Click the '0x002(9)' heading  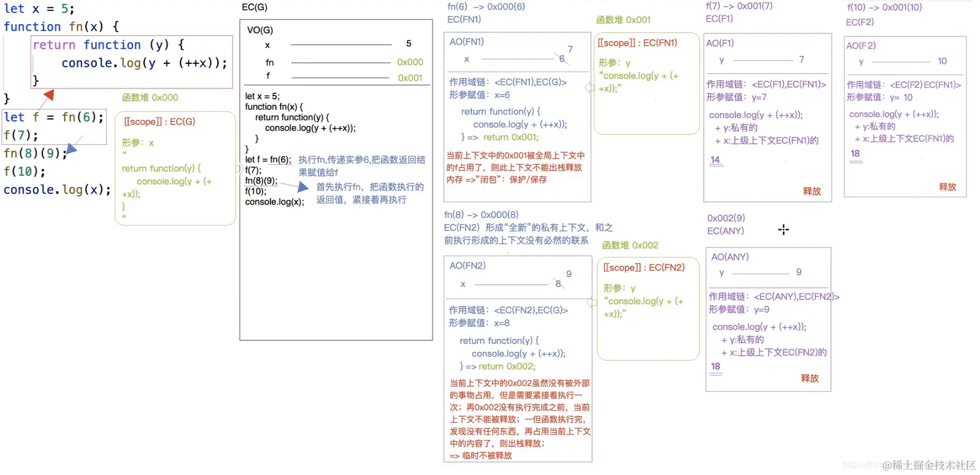coord(726,218)
